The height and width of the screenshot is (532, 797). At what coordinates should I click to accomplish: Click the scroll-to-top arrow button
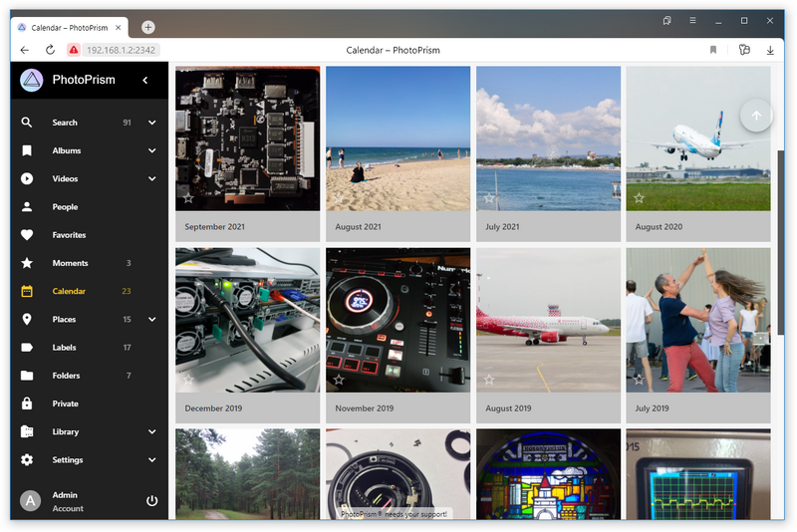(x=756, y=116)
